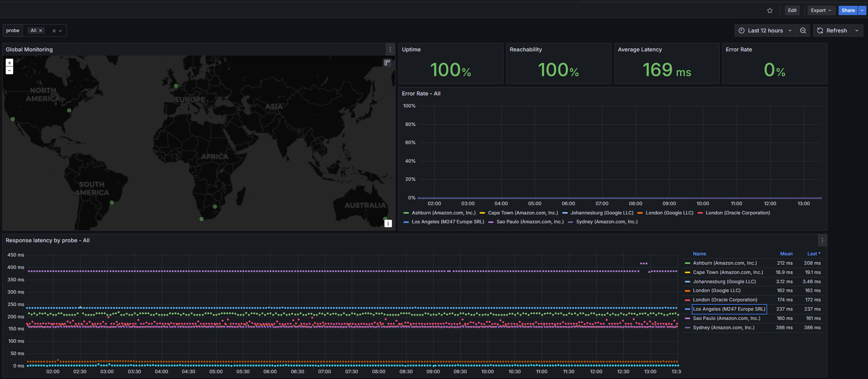This screenshot has width=868, height=379.
Task: Star this dashboard as favorite
Action: pos(769,10)
